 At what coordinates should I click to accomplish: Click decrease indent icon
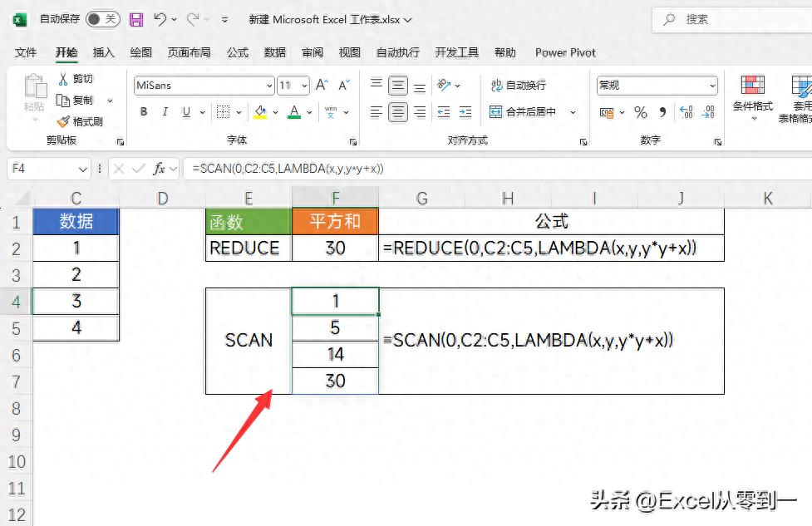[444, 112]
